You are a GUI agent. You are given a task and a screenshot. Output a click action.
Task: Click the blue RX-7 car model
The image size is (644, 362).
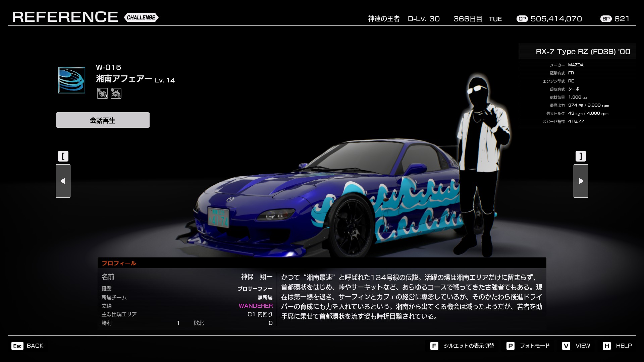302,201
